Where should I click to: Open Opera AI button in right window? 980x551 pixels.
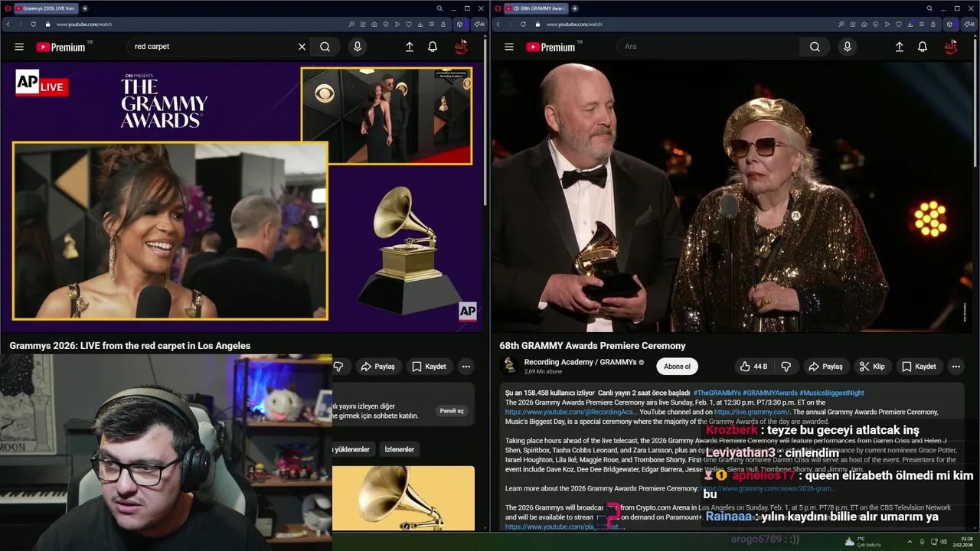point(969,24)
